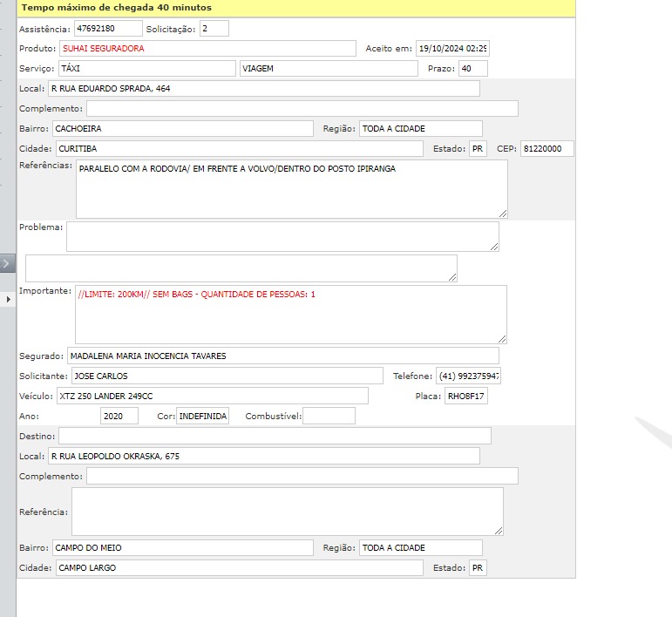Click Local field RUA EDUARDO SPRADA, 464

[263, 89]
